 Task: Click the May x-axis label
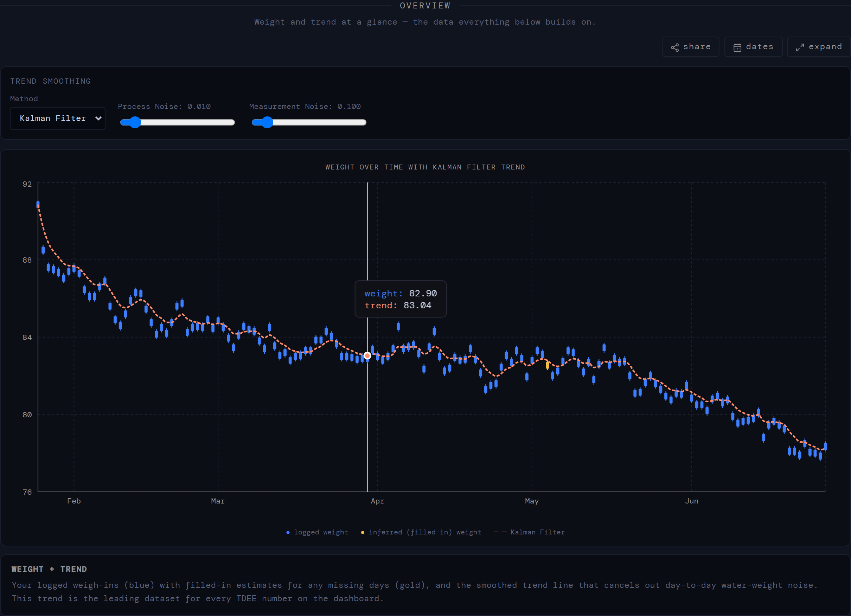pyautogui.click(x=532, y=501)
